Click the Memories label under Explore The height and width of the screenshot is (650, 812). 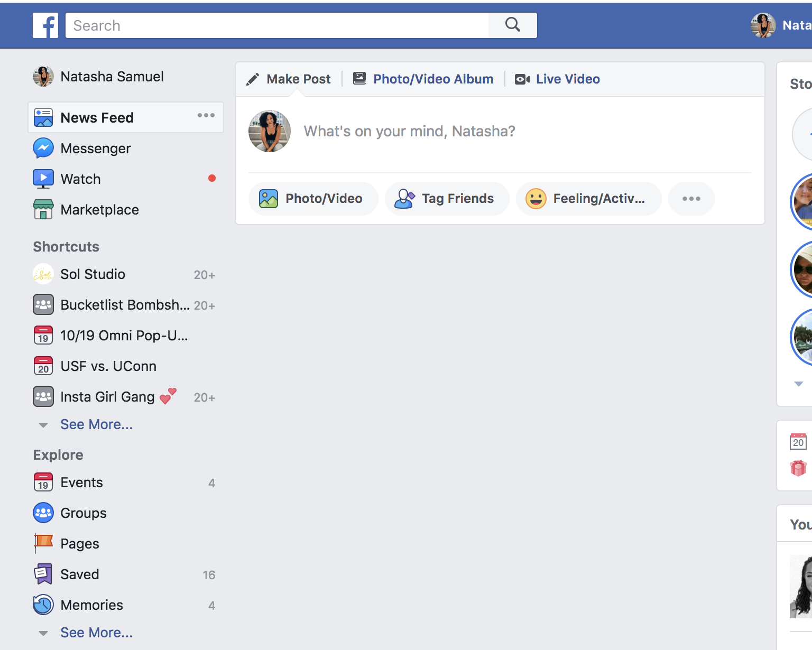coord(92,605)
